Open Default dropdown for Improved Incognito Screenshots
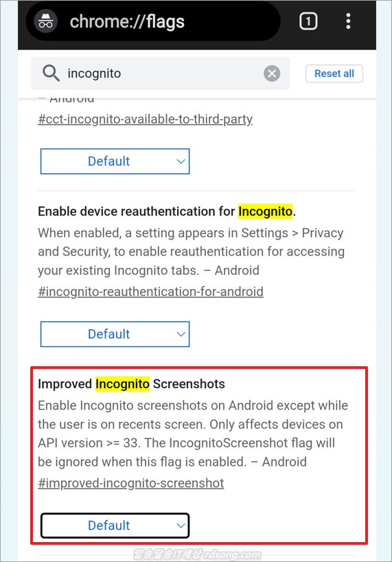The image size is (392, 562). coord(115,526)
